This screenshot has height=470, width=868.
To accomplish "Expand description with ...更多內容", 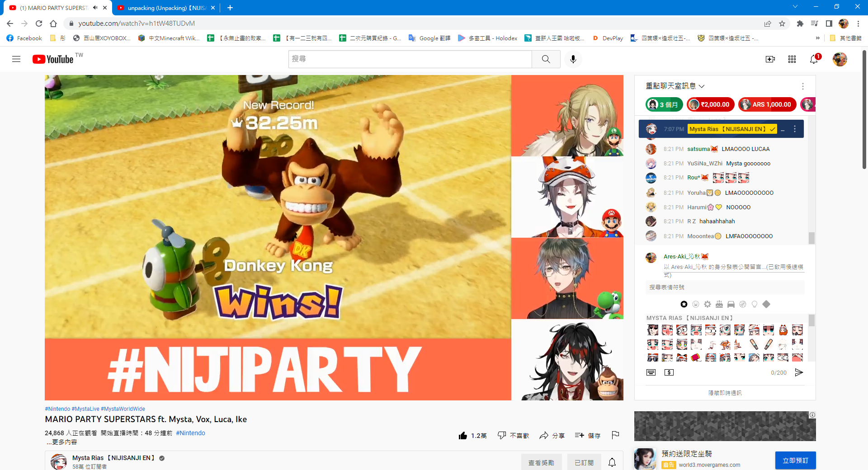I will click(x=61, y=442).
